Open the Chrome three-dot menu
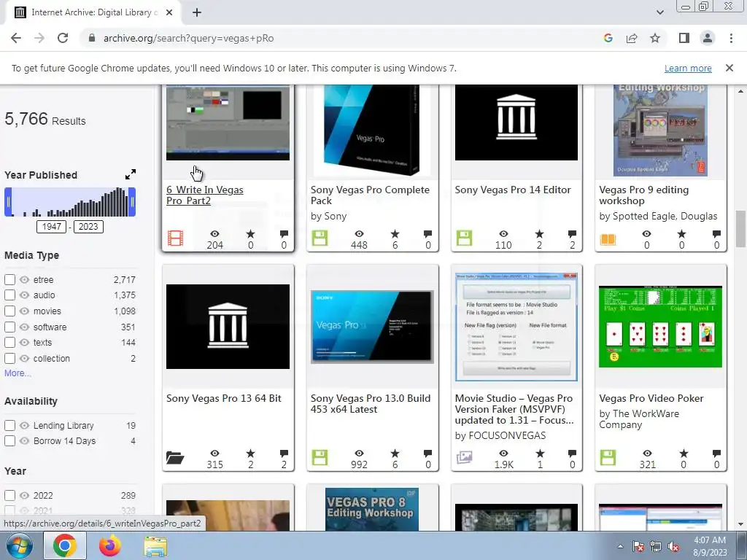 pyautogui.click(x=731, y=38)
